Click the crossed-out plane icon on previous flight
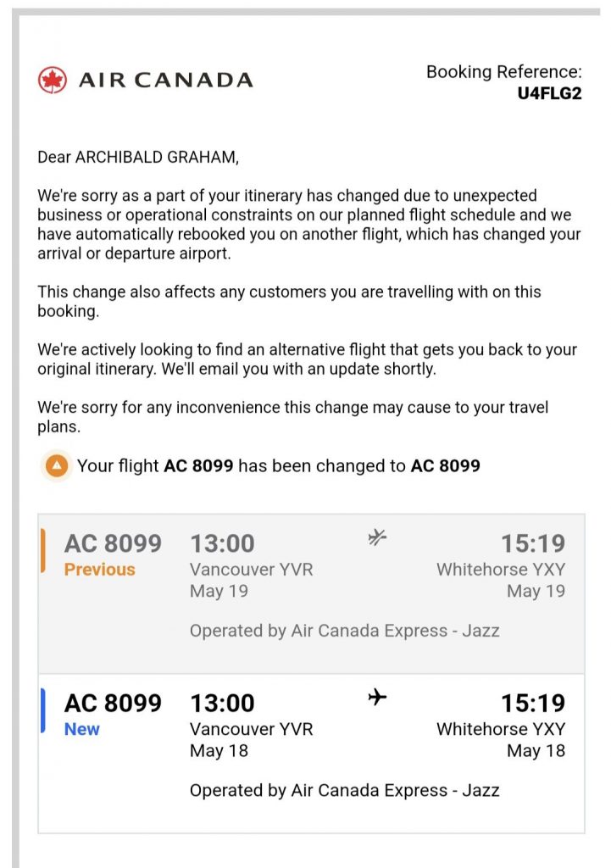 coord(377,537)
